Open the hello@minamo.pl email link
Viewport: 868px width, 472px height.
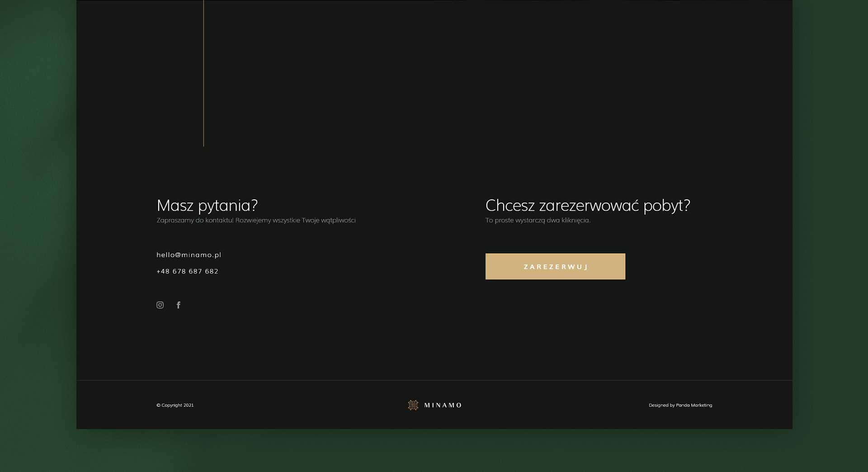189,255
